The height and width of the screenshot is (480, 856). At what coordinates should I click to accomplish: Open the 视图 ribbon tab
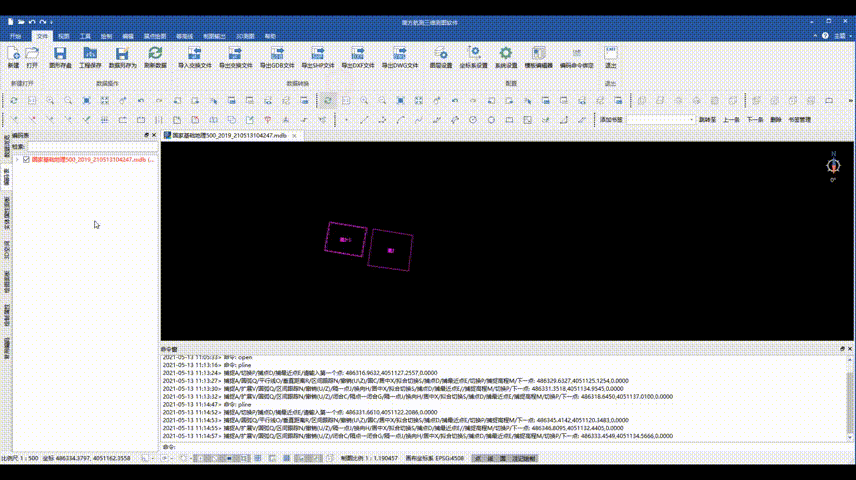[x=64, y=35]
